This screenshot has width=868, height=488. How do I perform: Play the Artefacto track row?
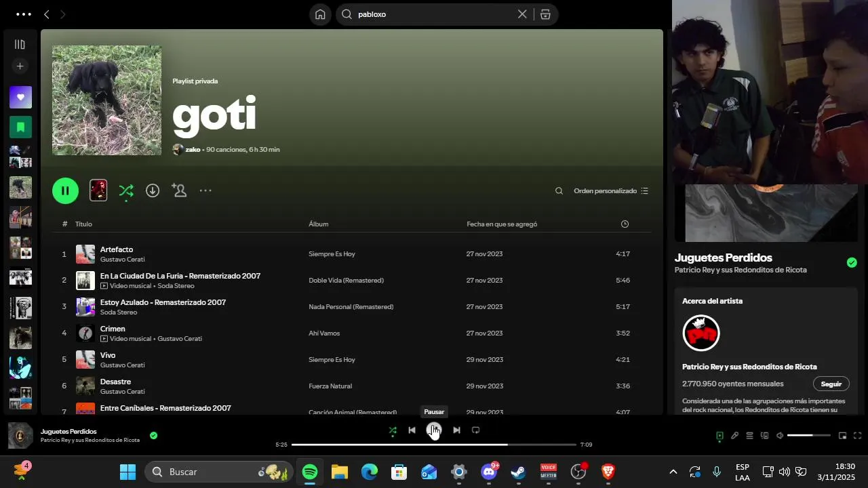coord(352,254)
